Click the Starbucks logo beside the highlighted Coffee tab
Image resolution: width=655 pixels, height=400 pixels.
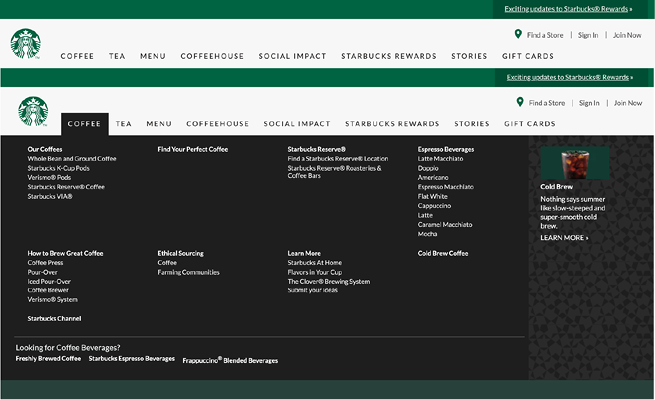point(32,112)
